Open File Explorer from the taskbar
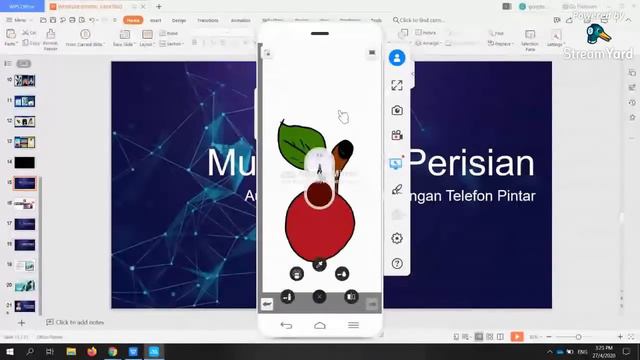 71,351
